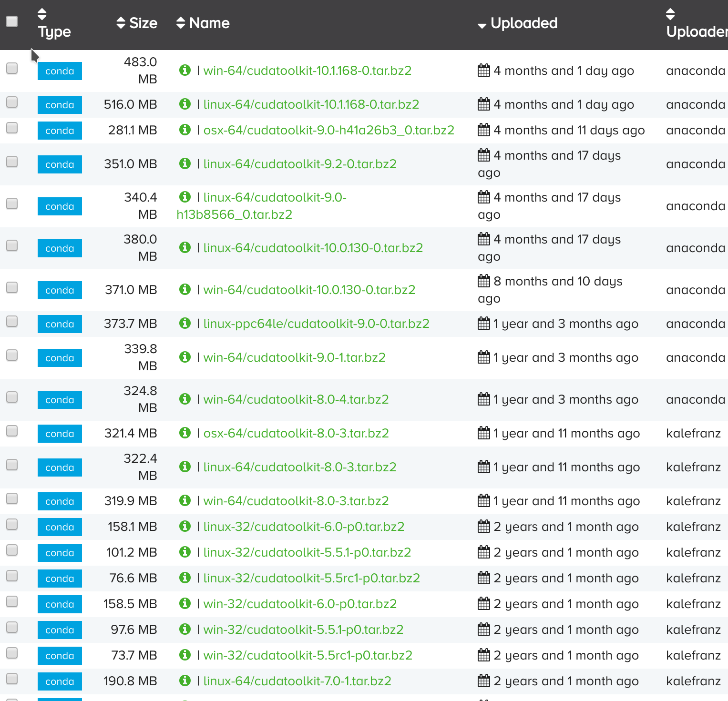
Task: Click the info icon for linux-32/cudatoolkit-6.0-p0.tar.bz2
Action: (x=185, y=526)
